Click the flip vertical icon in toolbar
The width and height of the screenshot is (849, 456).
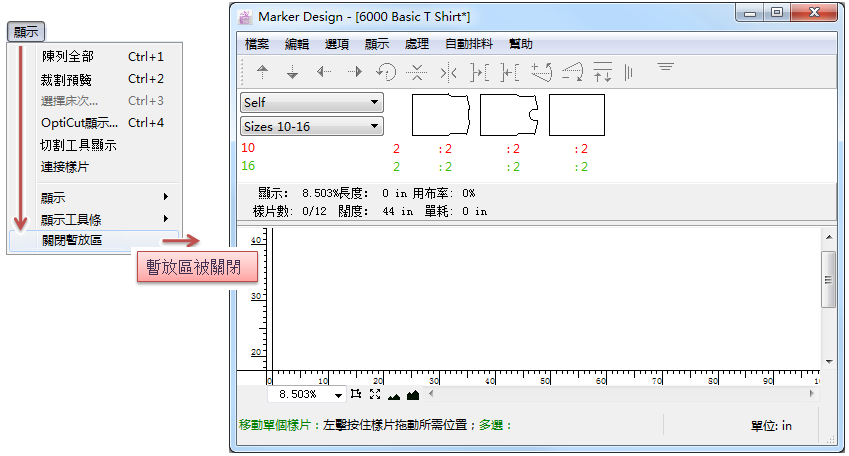point(418,72)
